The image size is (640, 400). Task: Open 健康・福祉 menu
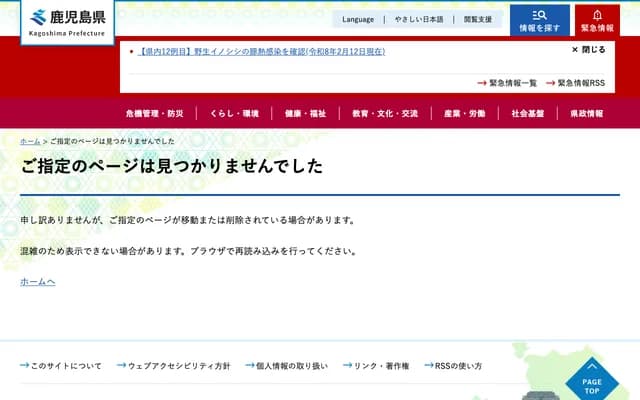click(x=304, y=114)
